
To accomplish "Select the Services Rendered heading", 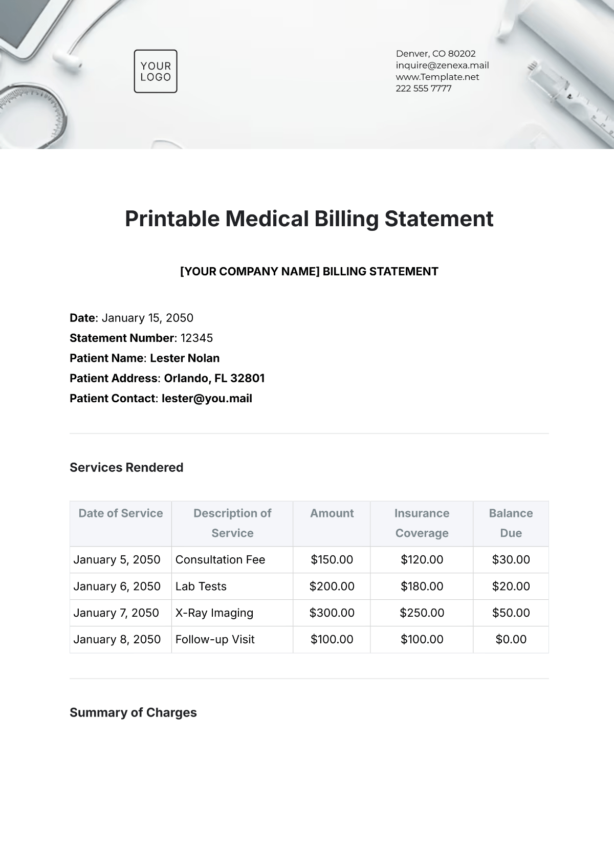I will [126, 467].
